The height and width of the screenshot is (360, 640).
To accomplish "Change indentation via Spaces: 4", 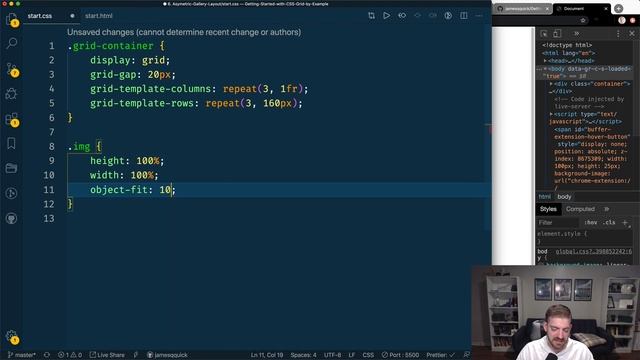I will pos(303,355).
